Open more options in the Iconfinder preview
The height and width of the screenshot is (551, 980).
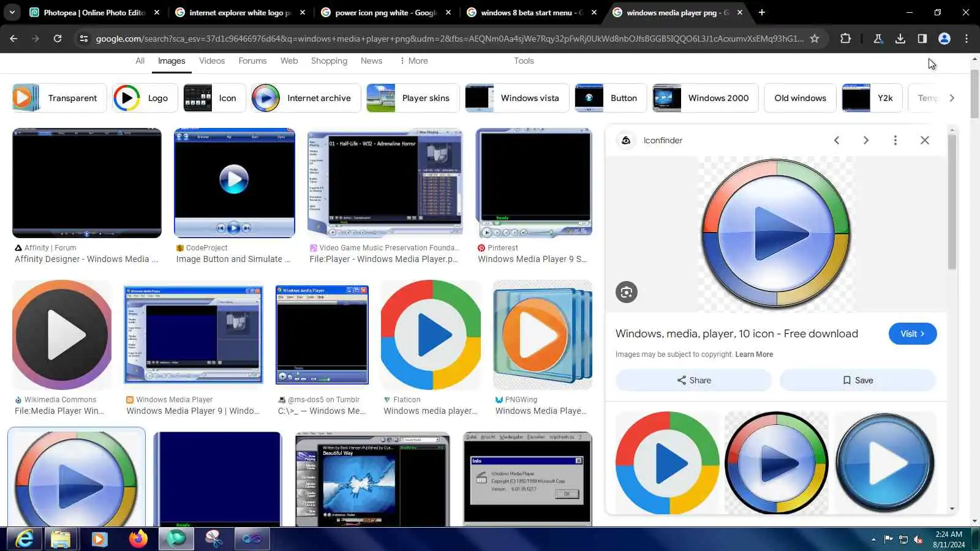click(x=895, y=140)
